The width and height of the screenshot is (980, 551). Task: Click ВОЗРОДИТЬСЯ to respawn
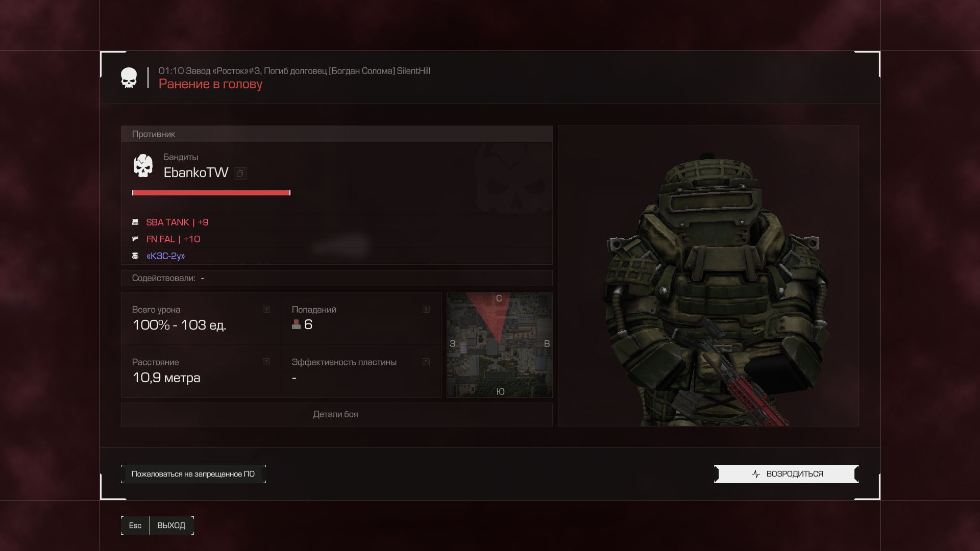(786, 474)
